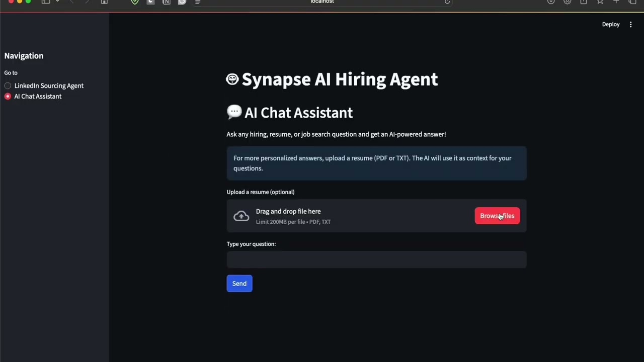Click the 'Upload a resume (optional)' label
This screenshot has height=362, width=644.
tap(261, 192)
